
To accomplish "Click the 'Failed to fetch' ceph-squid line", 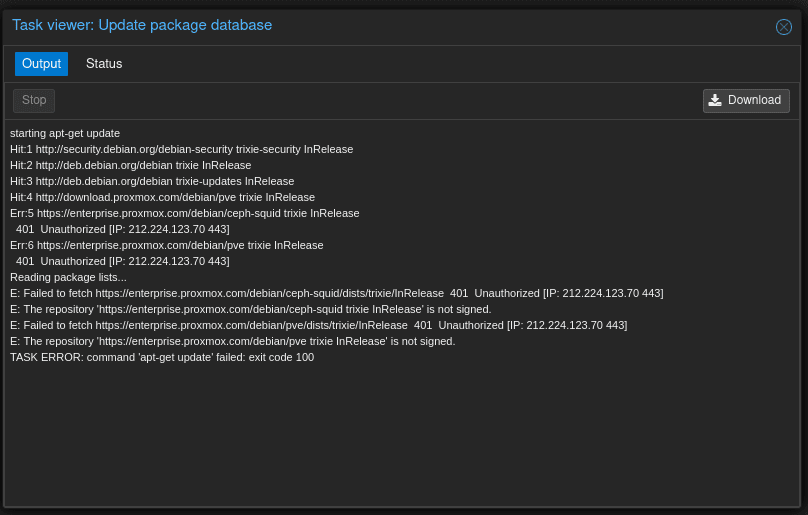I will tap(336, 293).
